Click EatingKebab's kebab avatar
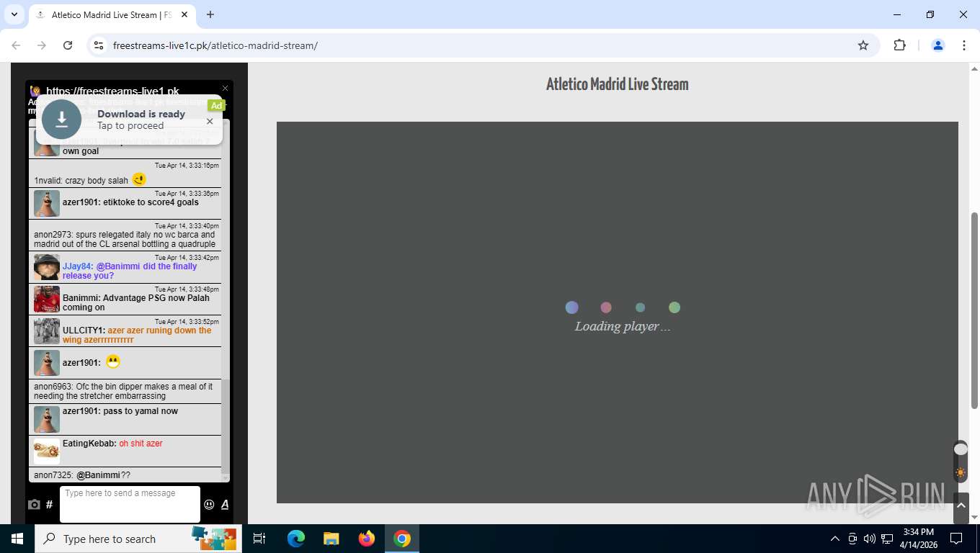The height and width of the screenshot is (553, 980). (47, 451)
